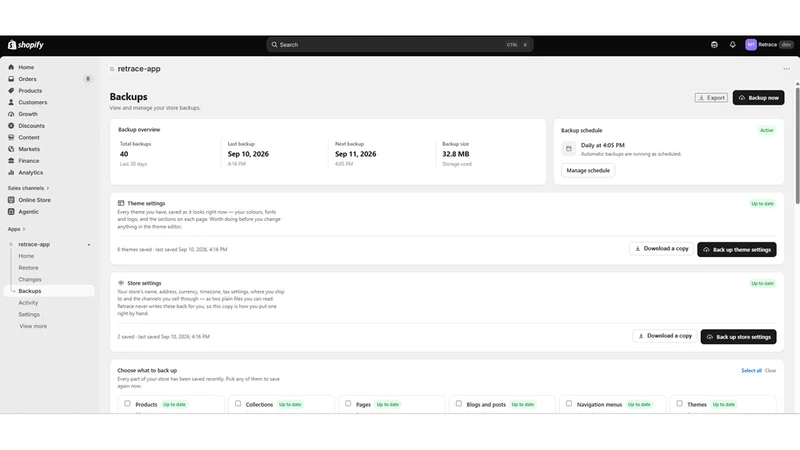The width and height of the screenshot is (800, 450).
Task: Open Activity under retrace-app
Action: [29, 303]
